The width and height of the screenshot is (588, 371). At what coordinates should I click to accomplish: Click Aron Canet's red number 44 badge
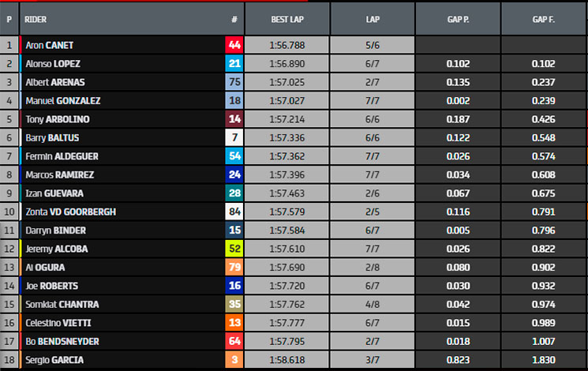tap(234, 45)
